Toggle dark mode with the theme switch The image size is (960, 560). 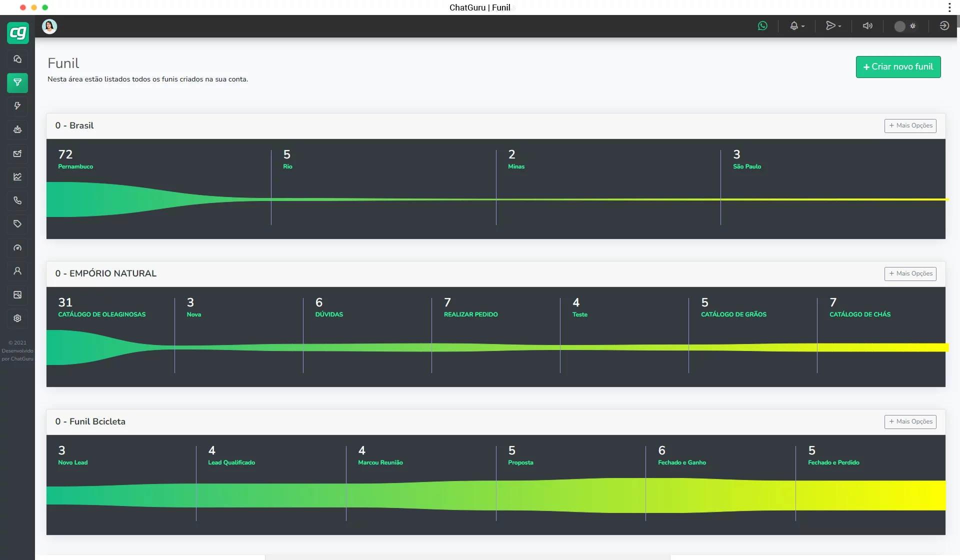[x=905, y=26]
